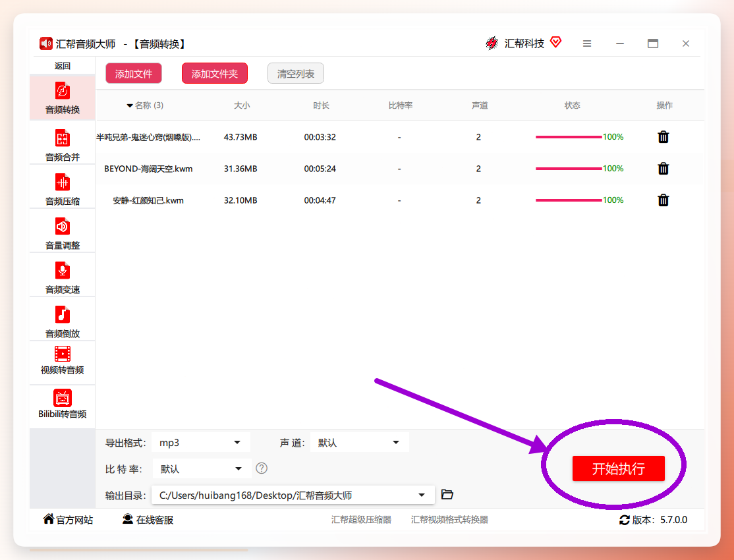This screenshot has height=560, width=734.
Task: Delete the 安静-红颜知己.kwm file row
Action: point(663,200)
